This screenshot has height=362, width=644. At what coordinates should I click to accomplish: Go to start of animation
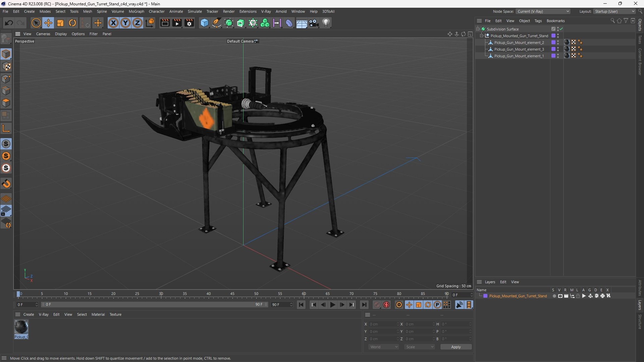click(x=301, y=305)
